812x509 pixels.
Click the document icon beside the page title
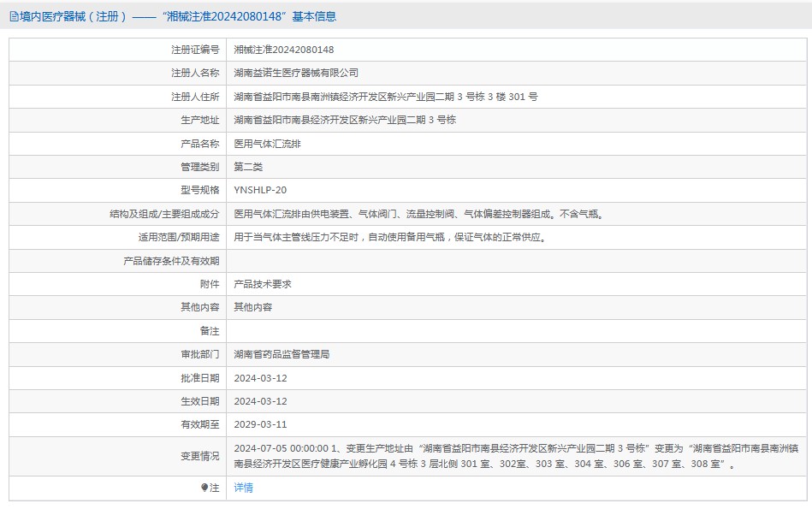pos(14,16)
